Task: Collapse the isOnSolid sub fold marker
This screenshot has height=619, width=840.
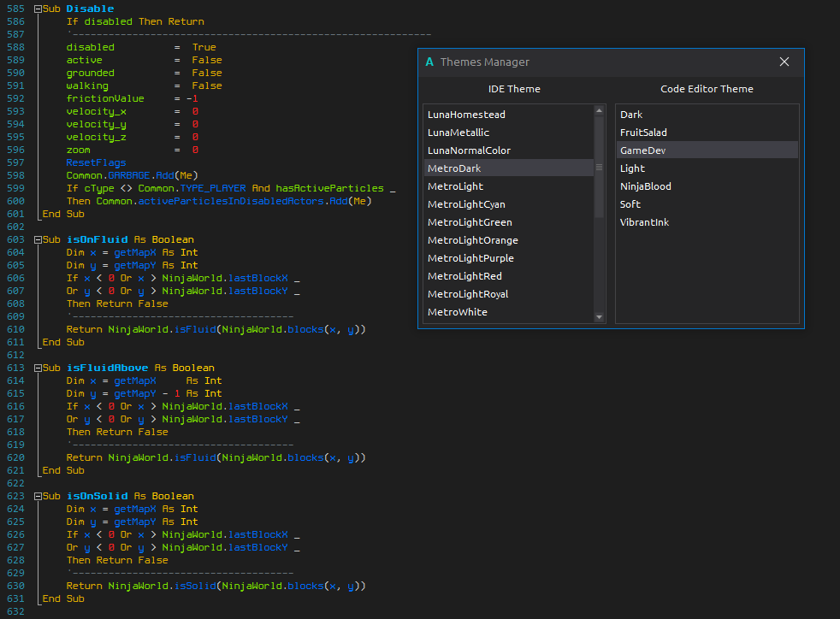Action: click(38, 496)
